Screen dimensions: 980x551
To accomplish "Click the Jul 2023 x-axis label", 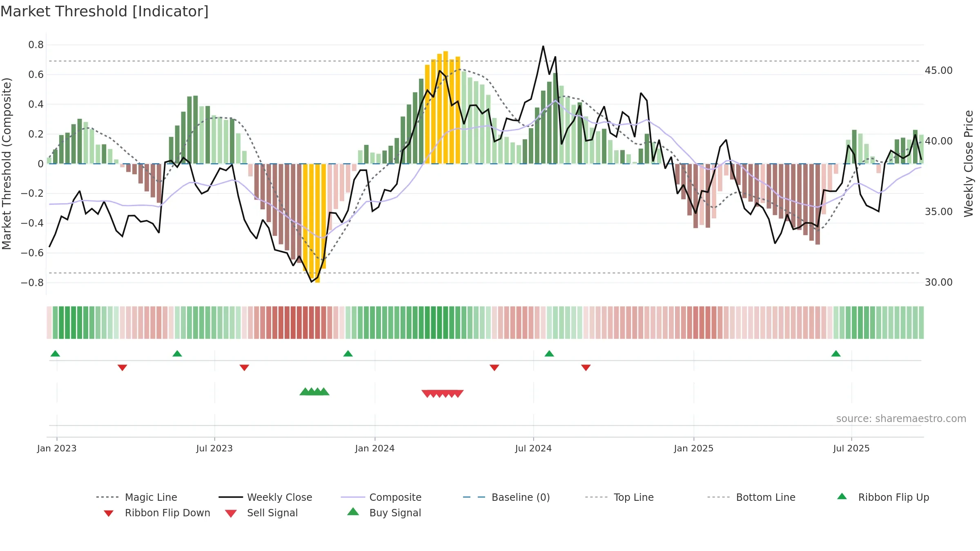I will tap(214, 448).
